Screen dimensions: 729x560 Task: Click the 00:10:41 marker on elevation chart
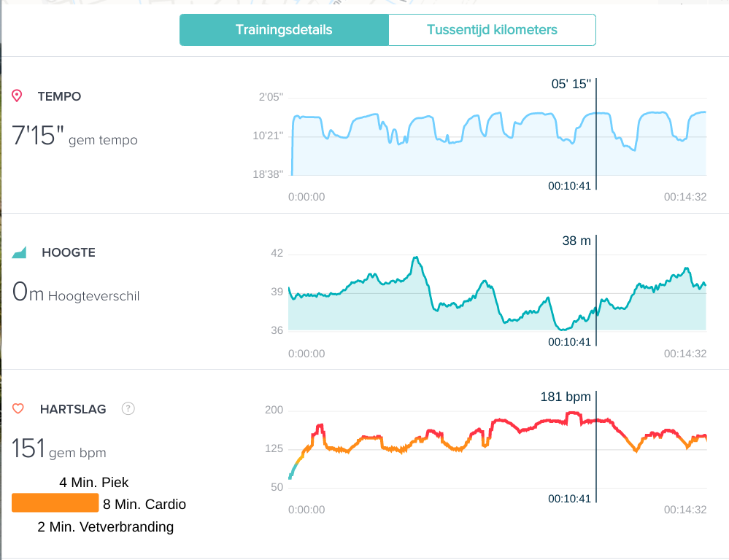[569, 341]
